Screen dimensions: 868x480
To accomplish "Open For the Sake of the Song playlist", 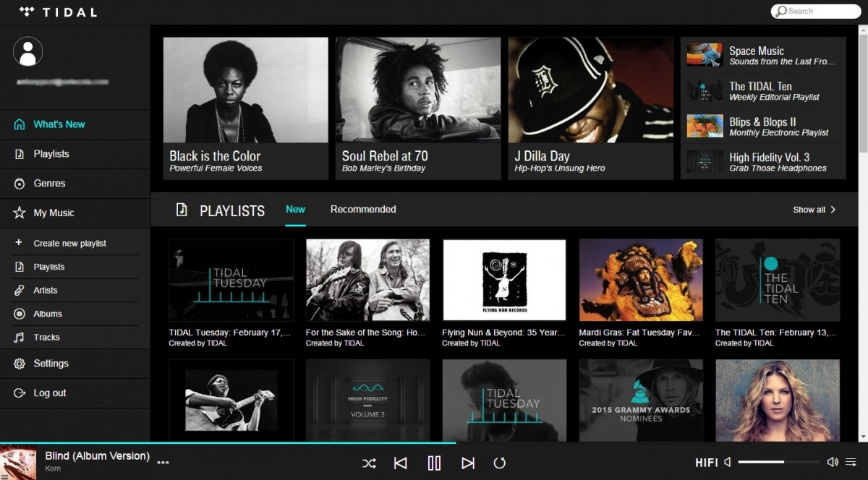I will pyautogui.click(x=367, y=293).
